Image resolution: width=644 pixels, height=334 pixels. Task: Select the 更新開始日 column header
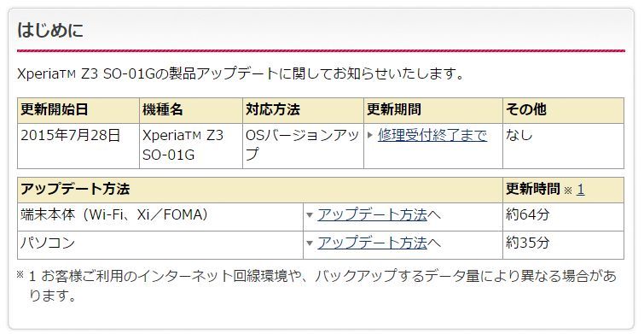click(78, 110)
